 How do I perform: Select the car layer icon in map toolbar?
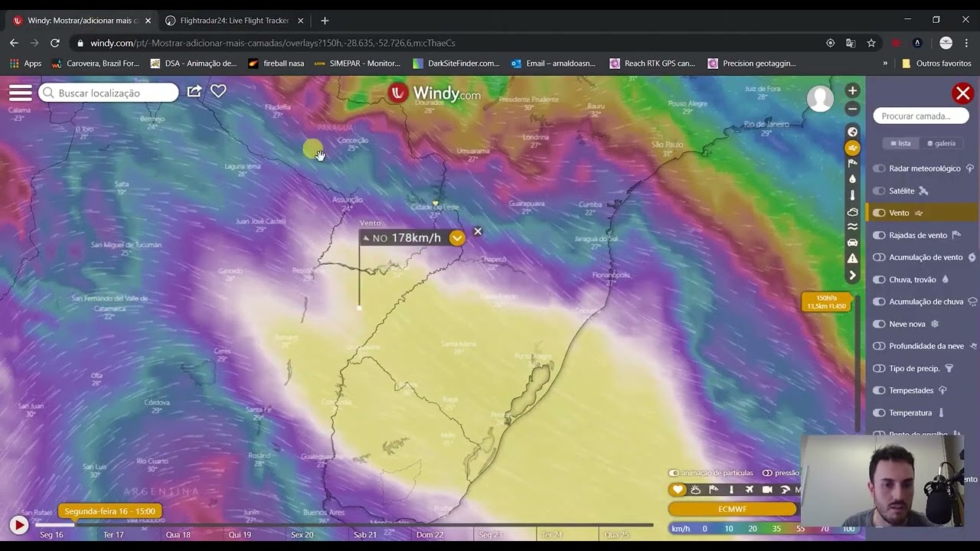(x=852, y=243)
